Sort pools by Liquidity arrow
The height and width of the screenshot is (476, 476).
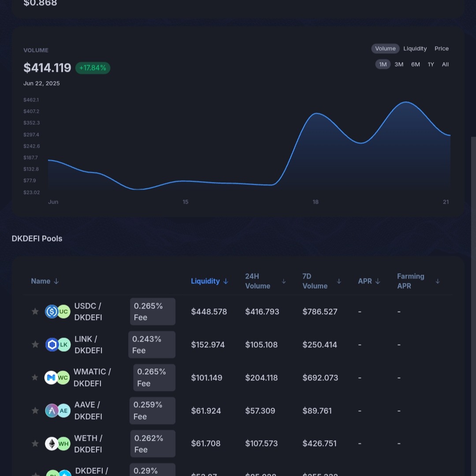[x=226, y=281]
